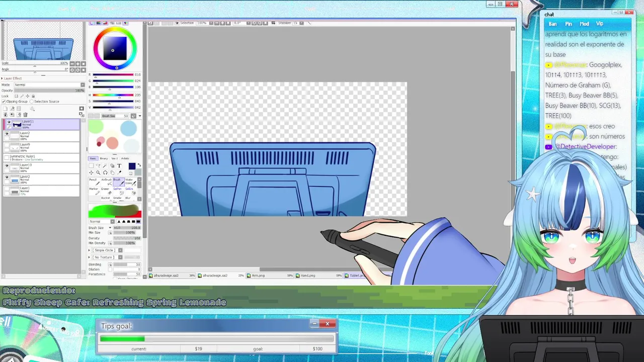Create a new layer folder
The image size is (644, 362).
coord(19,109)
